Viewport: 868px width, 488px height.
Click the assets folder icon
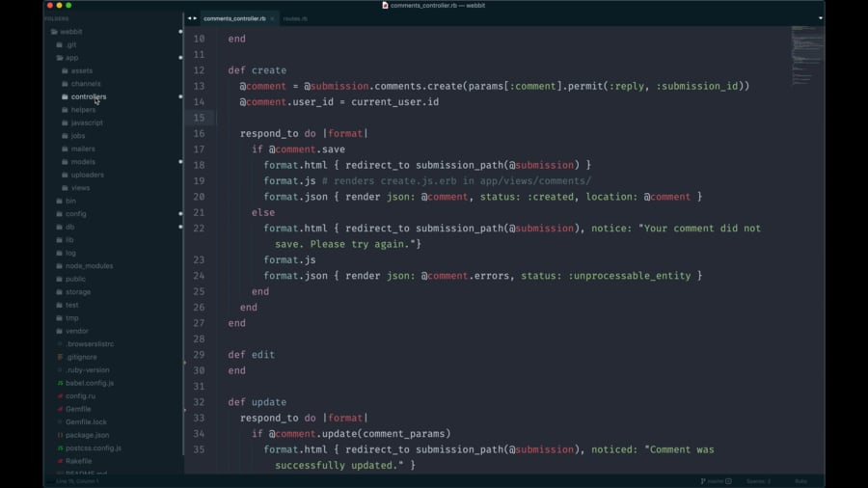(65, 70)
